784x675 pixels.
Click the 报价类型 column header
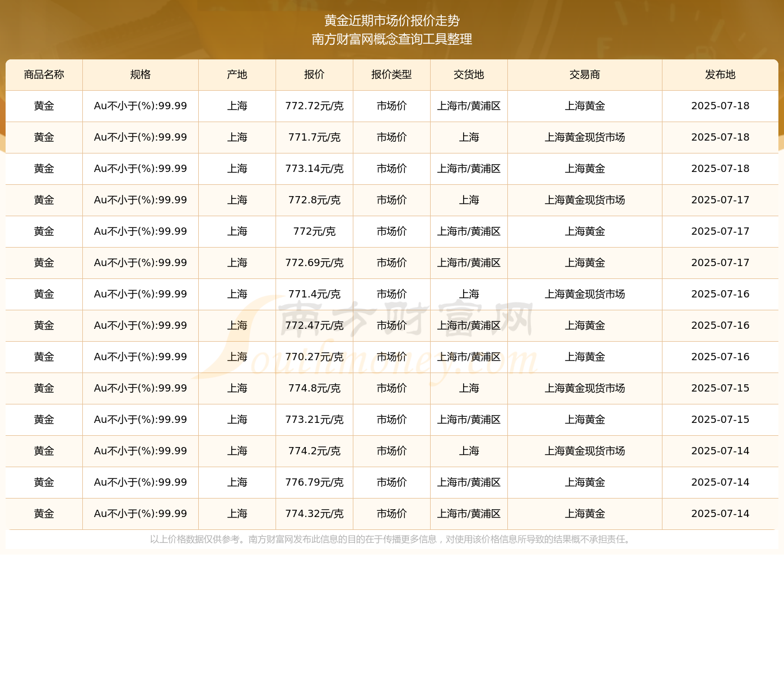[x=392, y=75]
